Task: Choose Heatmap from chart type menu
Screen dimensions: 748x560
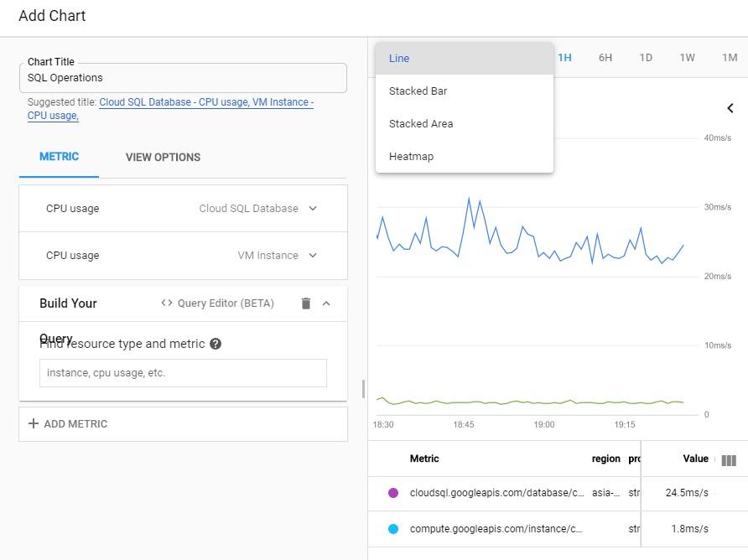Action: (x=411, y=157)
